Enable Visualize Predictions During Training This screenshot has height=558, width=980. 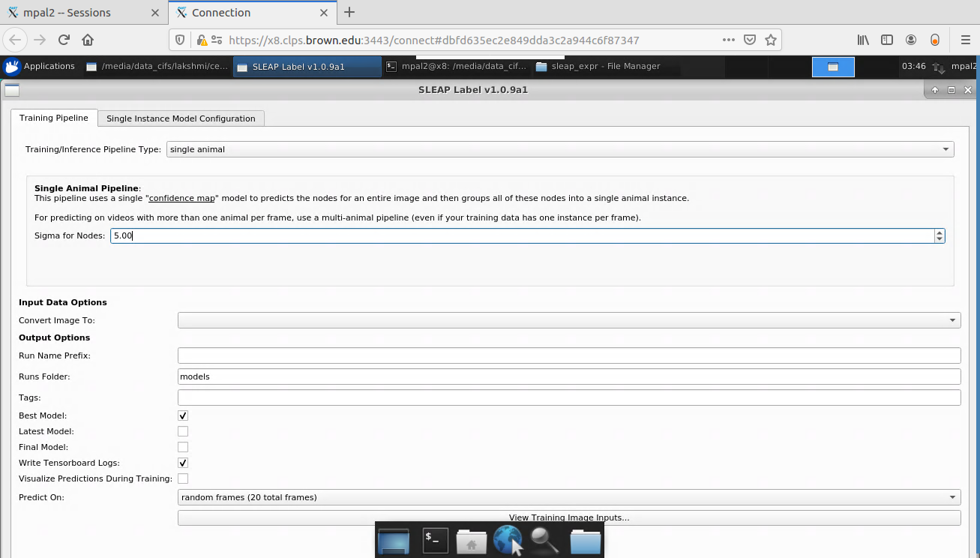(x=183, y=478)
